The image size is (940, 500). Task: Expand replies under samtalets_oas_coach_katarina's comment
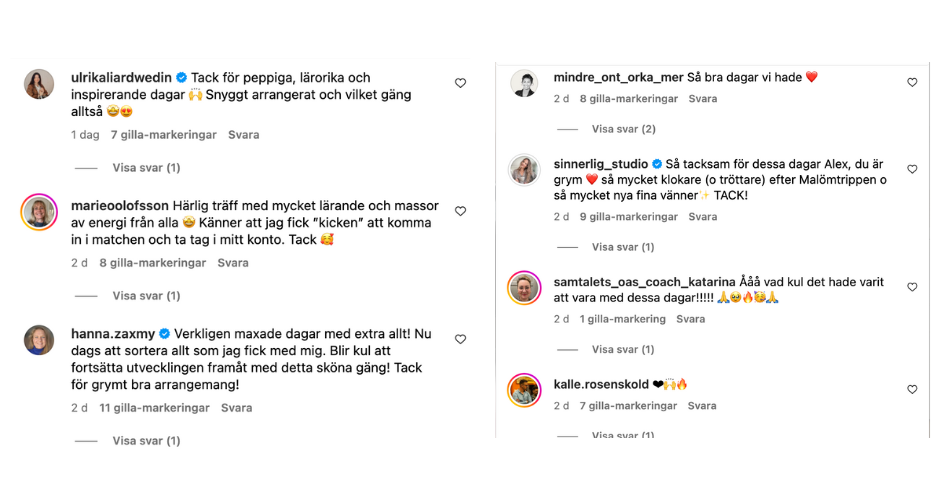pyautogui.click(x=623, y=350)
